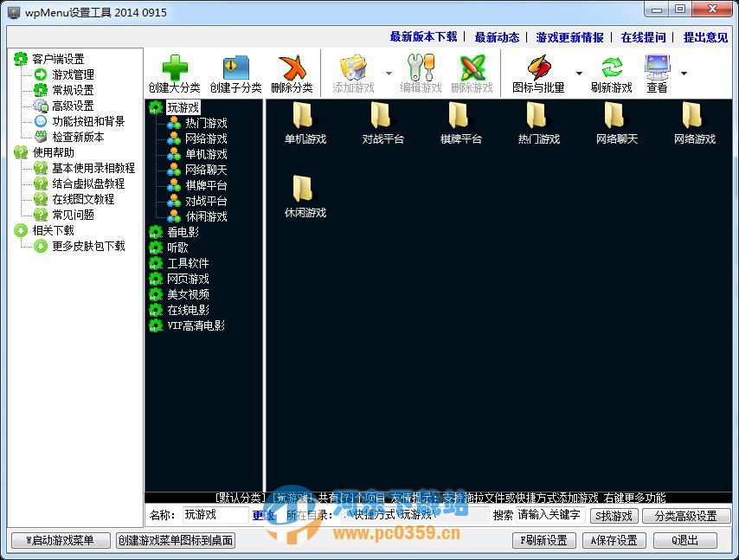Click the A保存设置 button
Image resolution: width=739 pixels, height=560 pixels.
[613, 539]
